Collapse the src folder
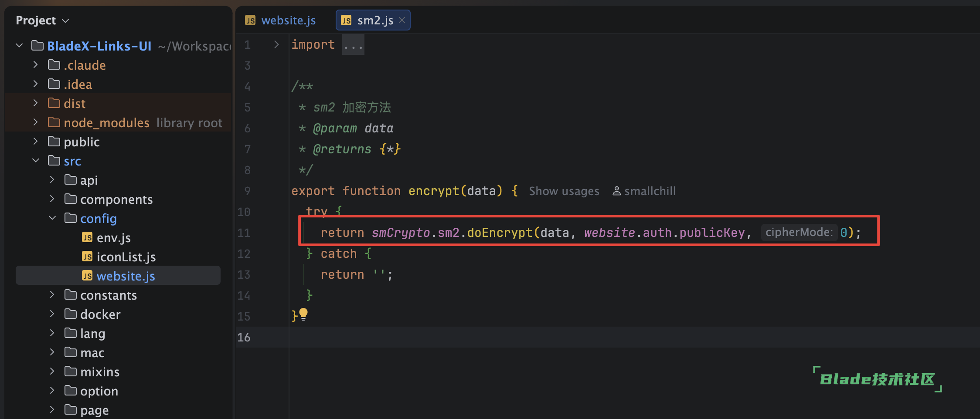 (36, 161)
